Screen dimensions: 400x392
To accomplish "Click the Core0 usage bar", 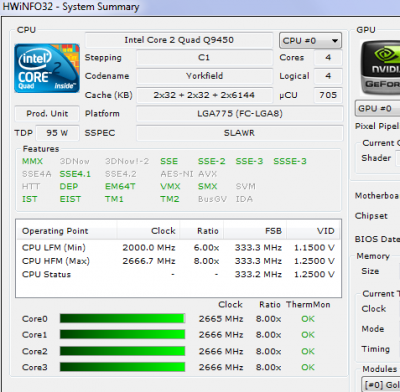I will 122,318.
